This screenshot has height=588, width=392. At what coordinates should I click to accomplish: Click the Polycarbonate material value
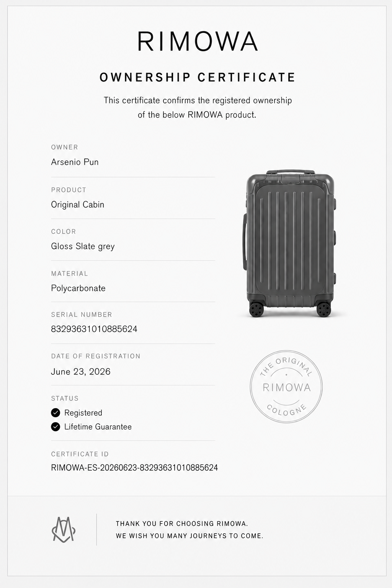click(x=78, y=288)
